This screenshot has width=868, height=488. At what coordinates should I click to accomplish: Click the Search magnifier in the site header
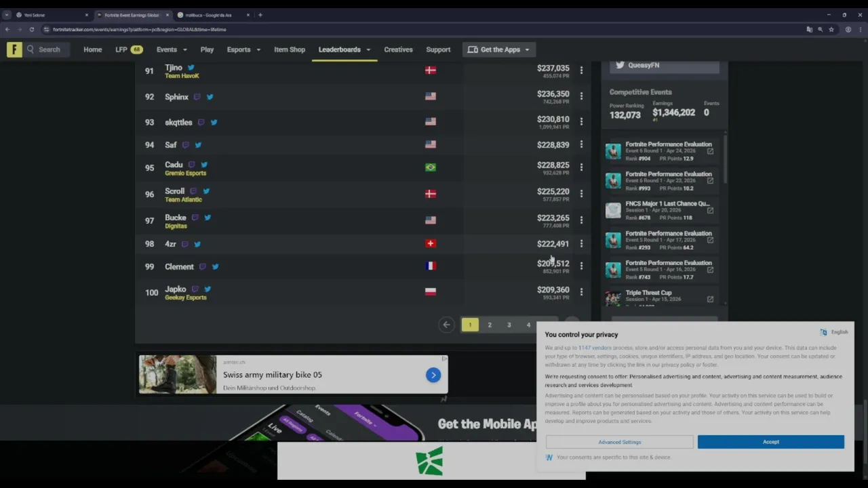(x=31, y=49)
